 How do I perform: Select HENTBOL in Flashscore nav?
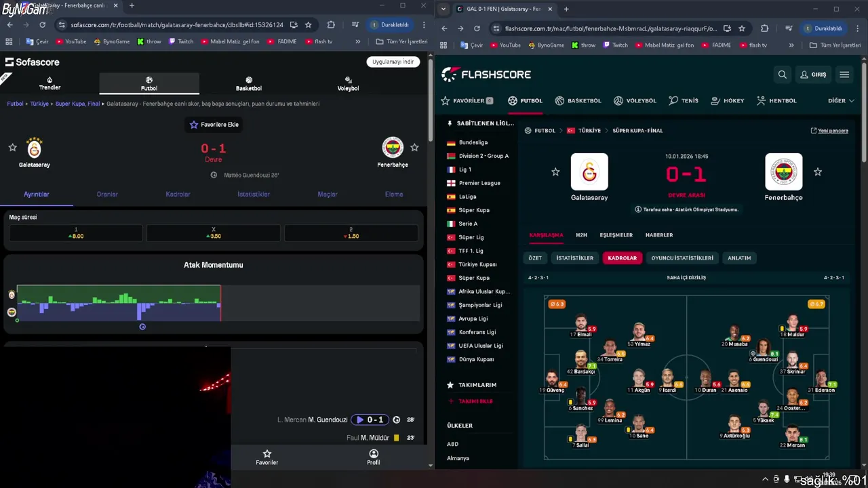tap(776, 100)
